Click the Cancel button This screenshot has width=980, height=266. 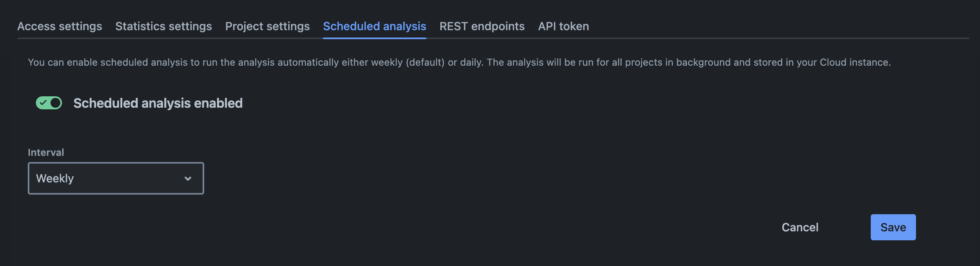tap(800, 227)
